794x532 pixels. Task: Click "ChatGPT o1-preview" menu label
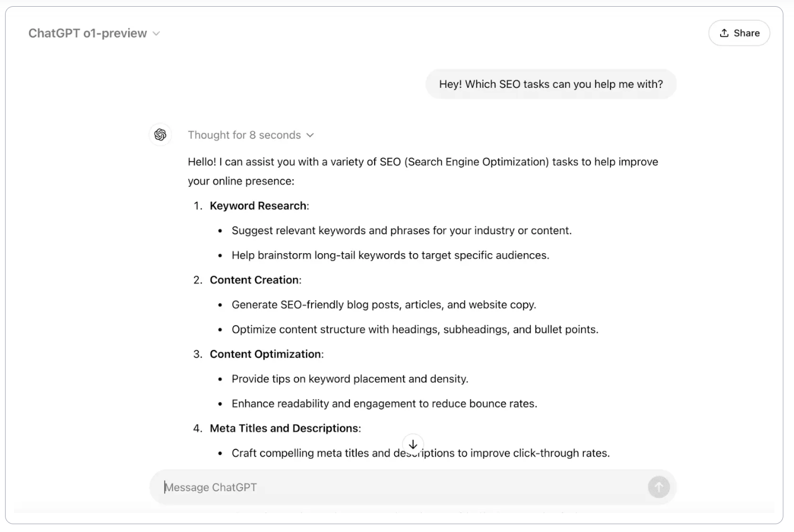87,33
